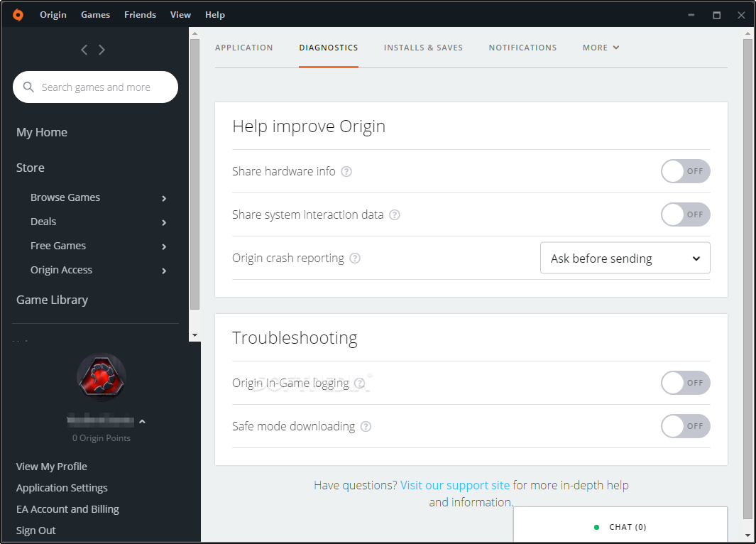Open EA Account and Billing

(67, 508)
